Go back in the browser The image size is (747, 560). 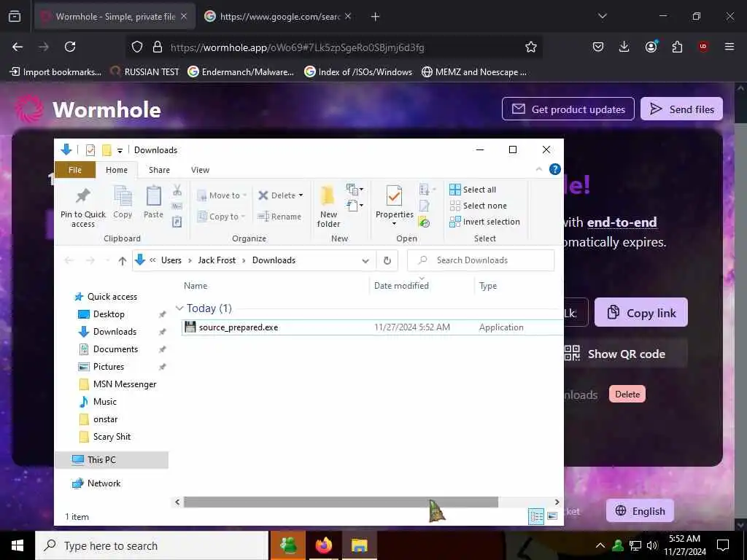point(18,47)
